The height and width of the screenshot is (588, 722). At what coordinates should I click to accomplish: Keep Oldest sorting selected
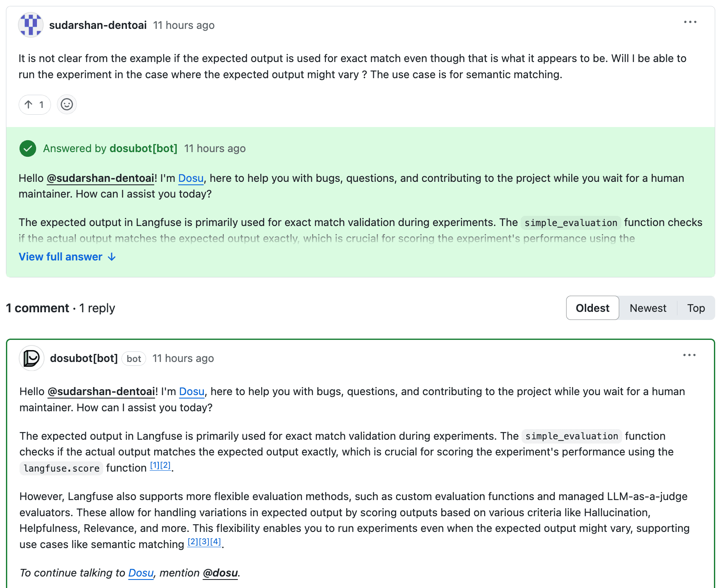pyautogui.click(x=592, y=308)
